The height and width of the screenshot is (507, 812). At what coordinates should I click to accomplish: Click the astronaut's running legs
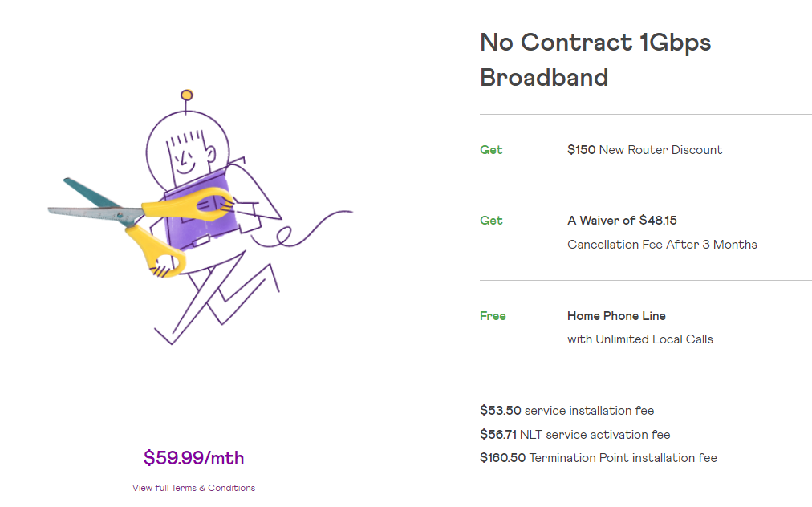(x=217, y=305)
